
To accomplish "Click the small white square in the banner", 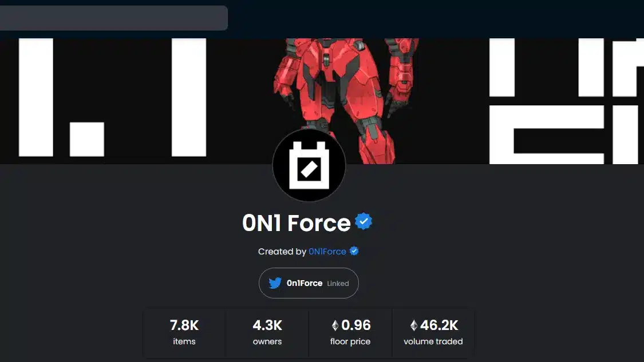I will (87, 139).
